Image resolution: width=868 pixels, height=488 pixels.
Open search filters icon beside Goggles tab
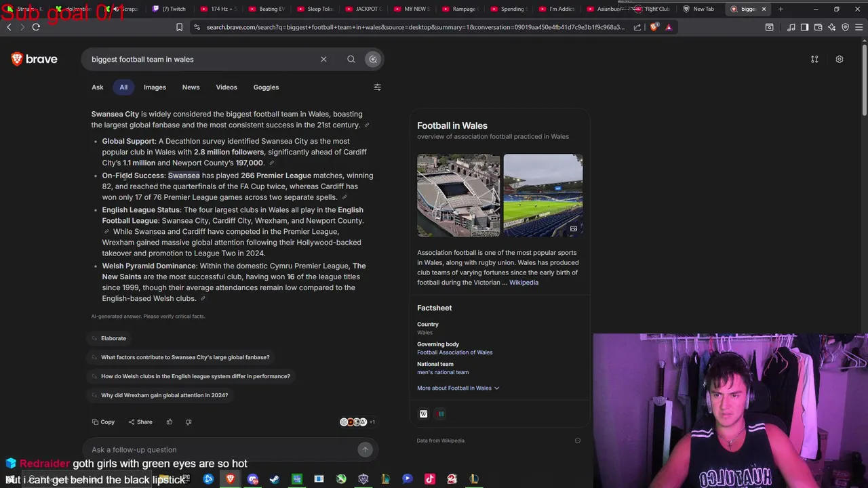(x=378, y=87)
